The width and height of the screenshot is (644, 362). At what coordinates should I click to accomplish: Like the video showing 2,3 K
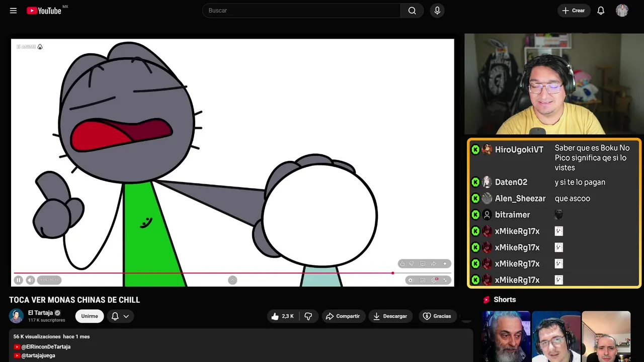click(x=282, y=316)
